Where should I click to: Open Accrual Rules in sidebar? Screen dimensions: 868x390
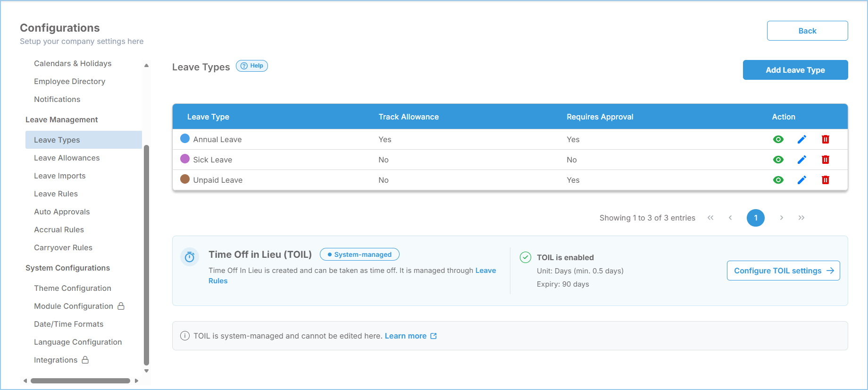click(59, 229)
